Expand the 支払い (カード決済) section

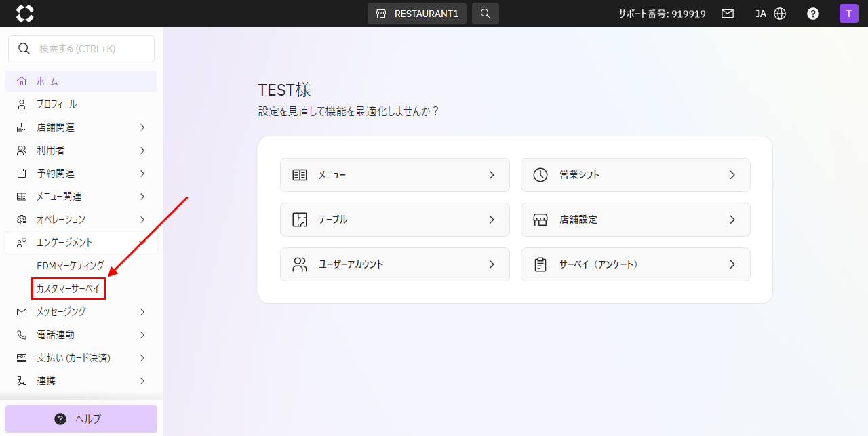(81, 358)
